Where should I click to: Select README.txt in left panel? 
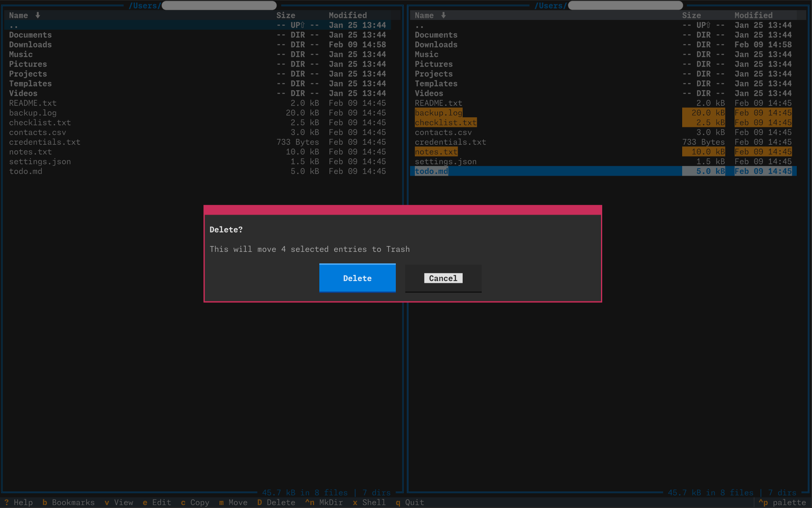click(x=198, y=103)
